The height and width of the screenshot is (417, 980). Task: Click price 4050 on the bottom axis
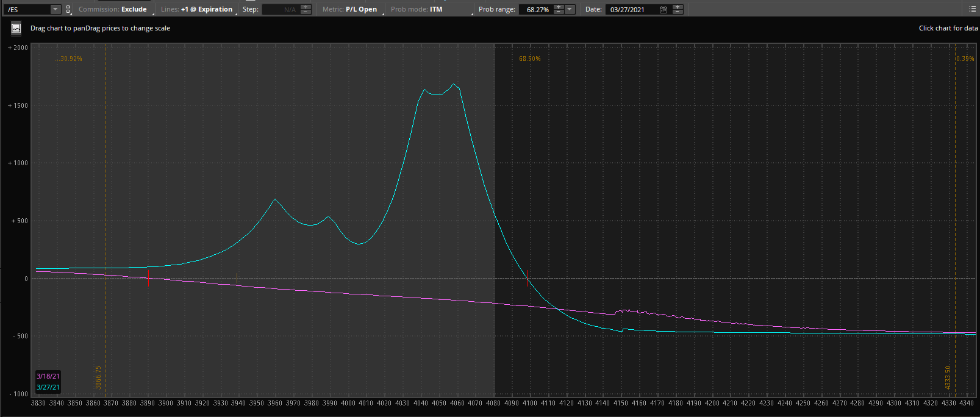point(438,403)
